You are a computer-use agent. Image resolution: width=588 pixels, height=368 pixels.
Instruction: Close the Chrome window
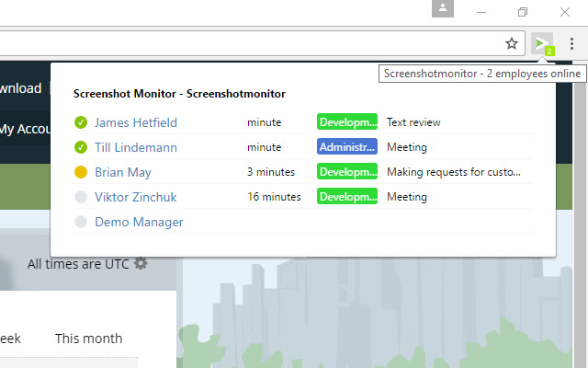coord(565,12)
